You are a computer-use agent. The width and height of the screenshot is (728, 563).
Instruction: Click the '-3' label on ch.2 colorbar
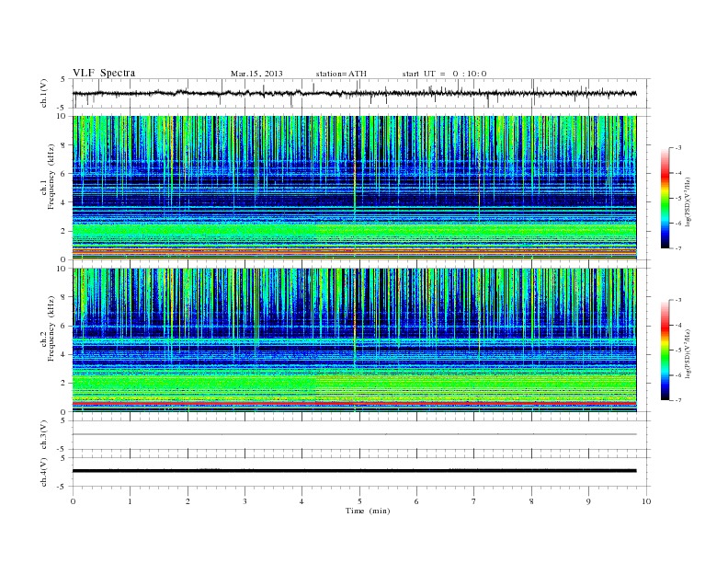677,300
